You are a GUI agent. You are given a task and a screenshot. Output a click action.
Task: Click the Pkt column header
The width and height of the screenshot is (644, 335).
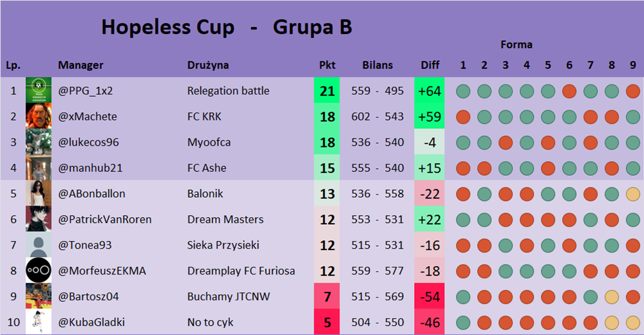(x=327, y=65)
